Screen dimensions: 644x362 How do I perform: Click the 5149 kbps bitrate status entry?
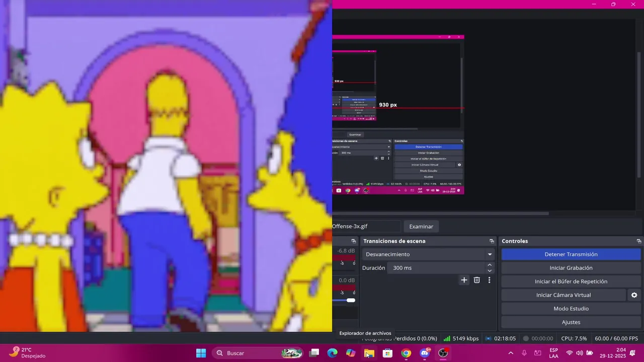[x=461, y=338]
